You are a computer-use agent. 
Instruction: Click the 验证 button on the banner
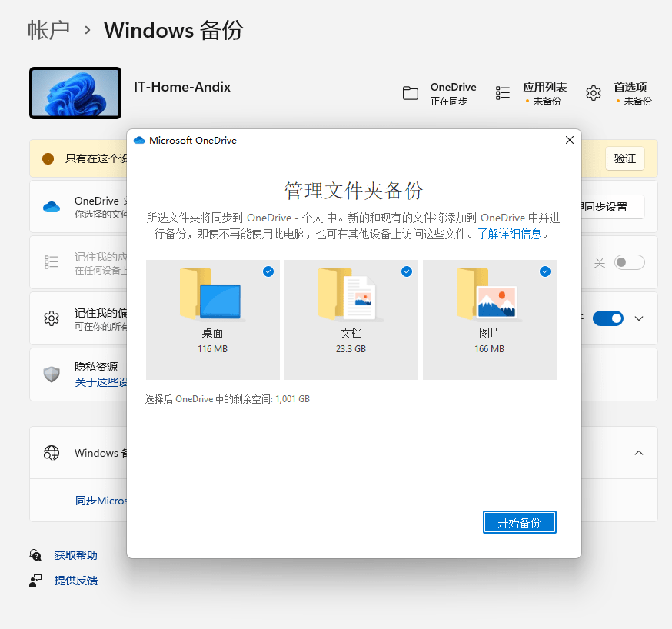pos(624,158)
